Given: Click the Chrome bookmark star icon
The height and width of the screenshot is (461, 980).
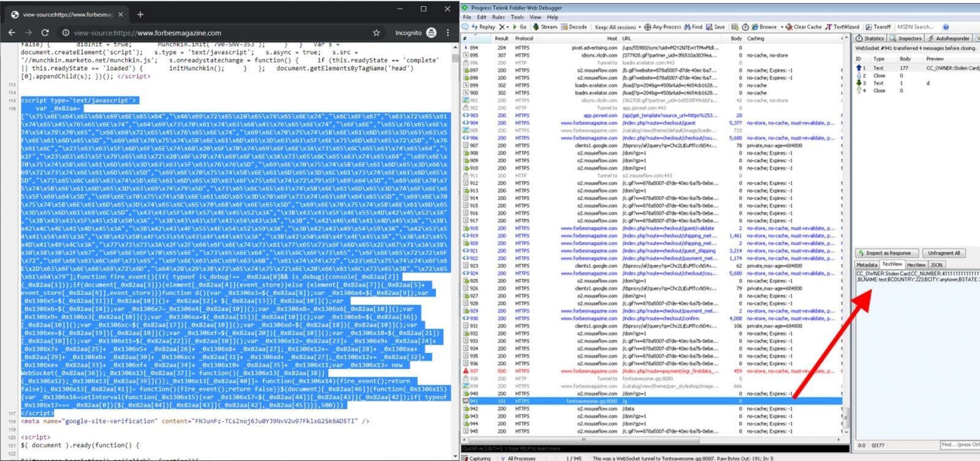Looking at the screenshot, I should click(376, 33).
